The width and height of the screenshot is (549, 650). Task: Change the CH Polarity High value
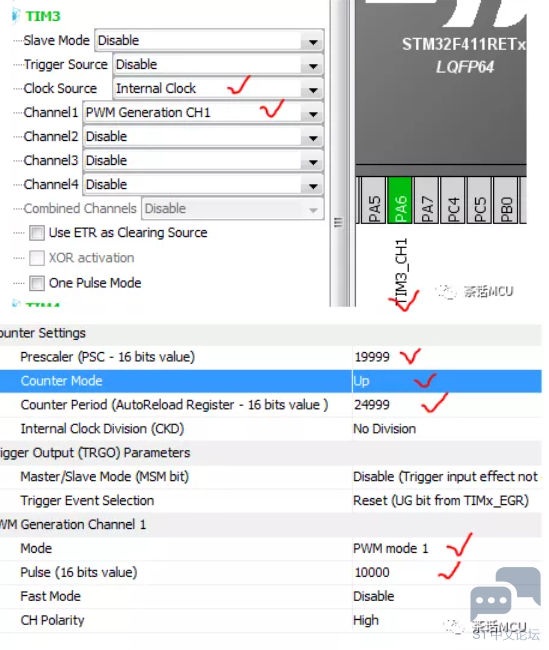366,621
